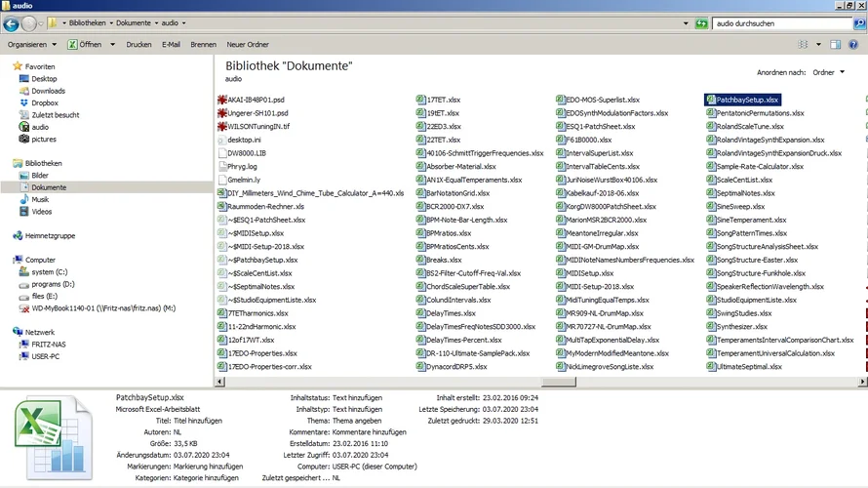Change view with the view options icon
Image resolution: width=868 pixels, height=488 pixels.
pyautogui.click(x=803, y=44)
